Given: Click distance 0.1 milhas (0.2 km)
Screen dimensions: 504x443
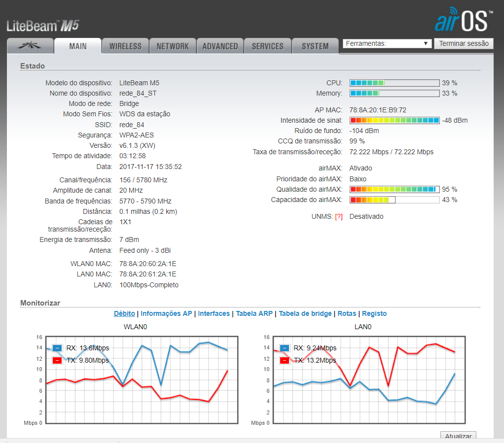Looking at the screenshot, I should point(148,211).
